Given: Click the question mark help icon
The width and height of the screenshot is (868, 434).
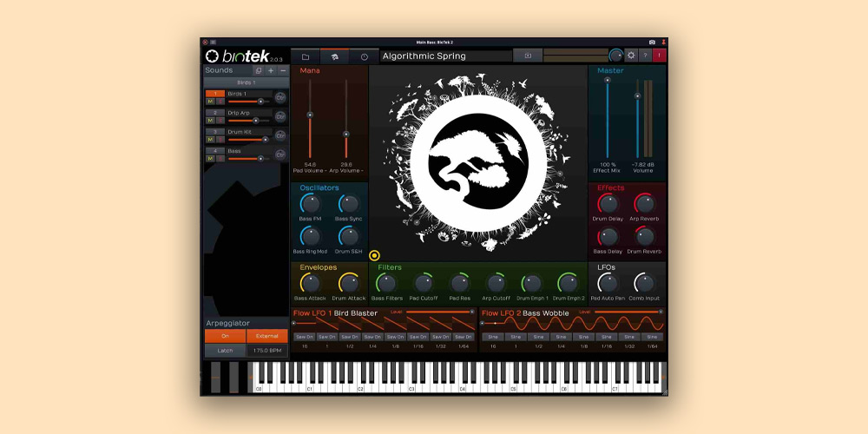Looking at the screenshot, I should pyautogui.click(x=645, y=56).
